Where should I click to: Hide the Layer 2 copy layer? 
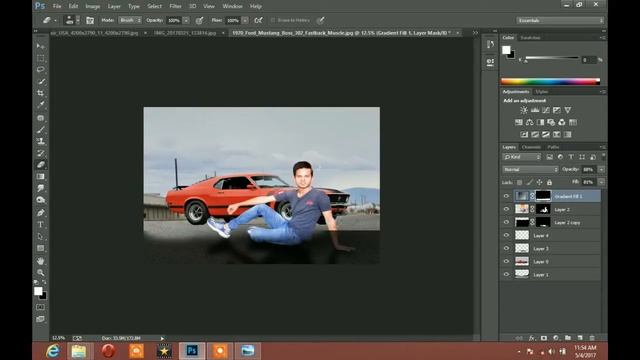pos(507,222)
